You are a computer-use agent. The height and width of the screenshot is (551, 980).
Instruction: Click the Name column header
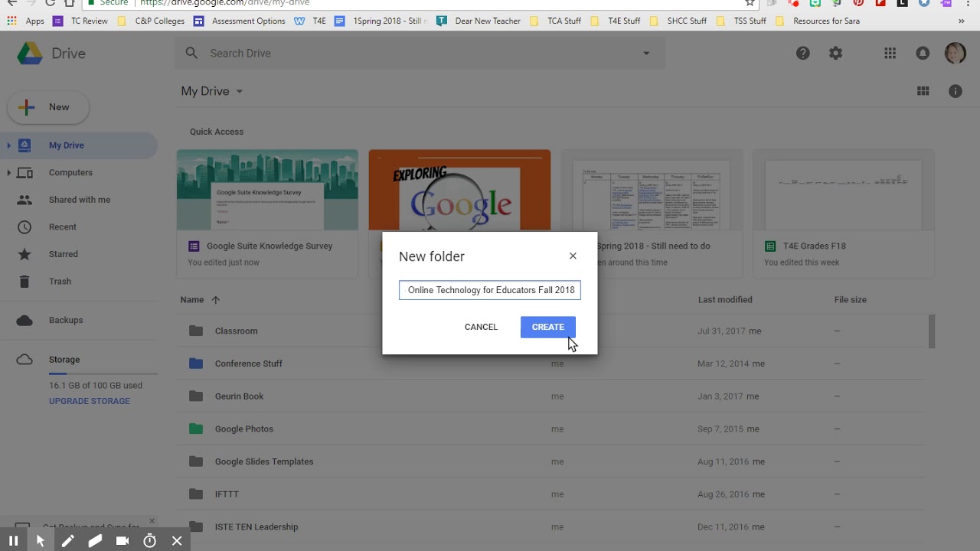192,300
